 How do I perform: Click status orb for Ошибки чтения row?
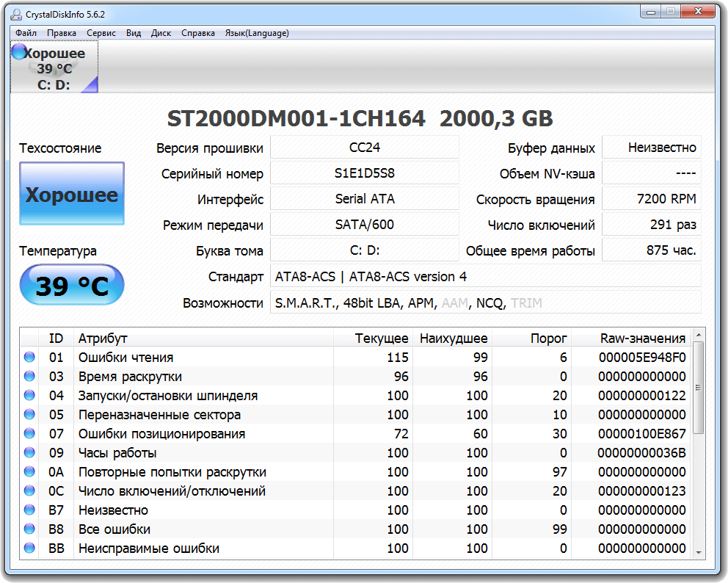[x=29, y=358]
